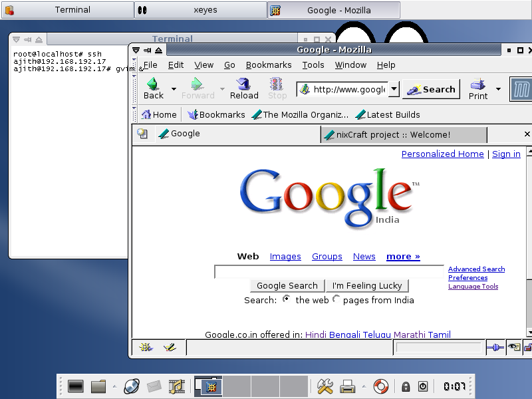Screen dimensions: 532x399
Task: Open the Latest Builds bookmark
Action: pos(388,114)
